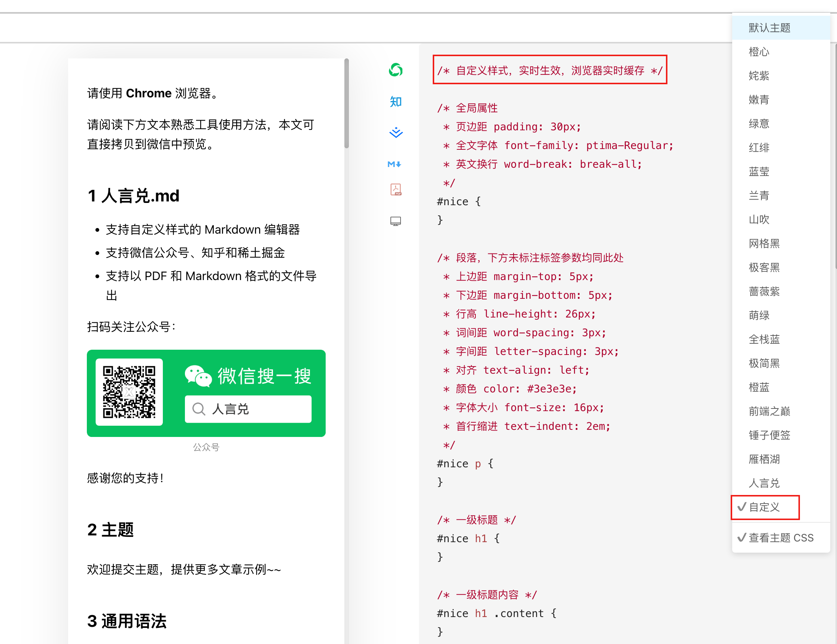Click the '#nice h1 .content {' line
Screen dimensions: 837x644
[x=497, y=613]
